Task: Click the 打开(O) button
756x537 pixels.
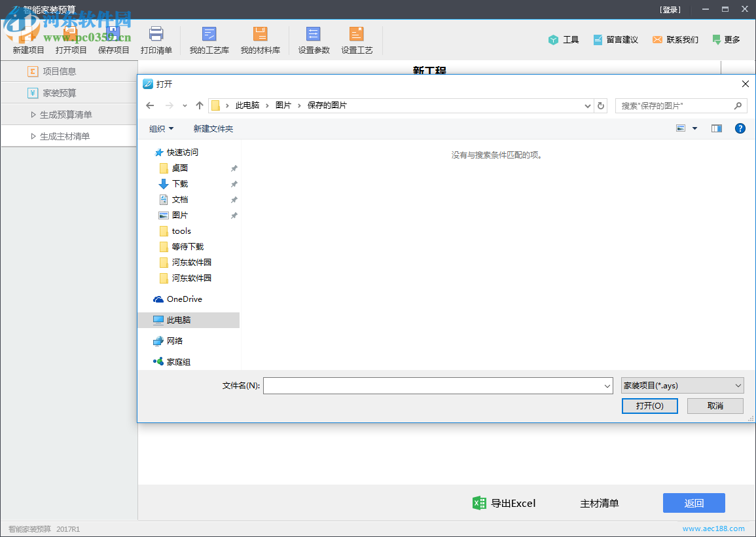Action: tap(649, 405)
